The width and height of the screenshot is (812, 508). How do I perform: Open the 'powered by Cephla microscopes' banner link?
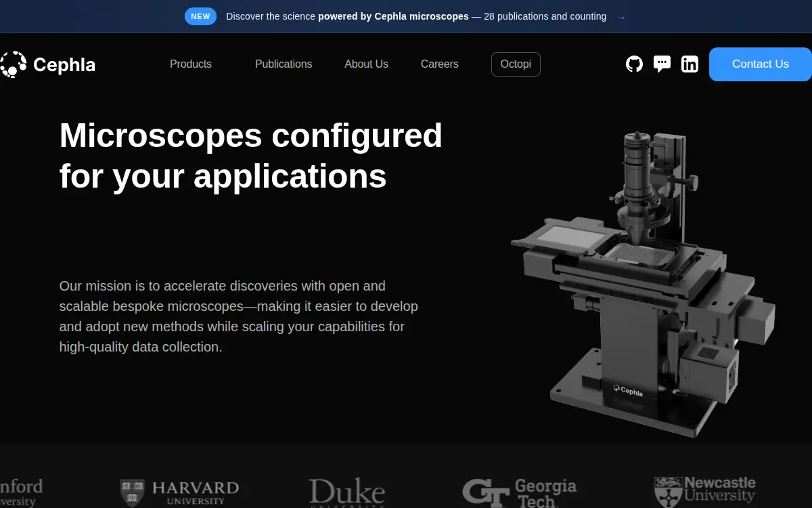[x=393, y=16]
